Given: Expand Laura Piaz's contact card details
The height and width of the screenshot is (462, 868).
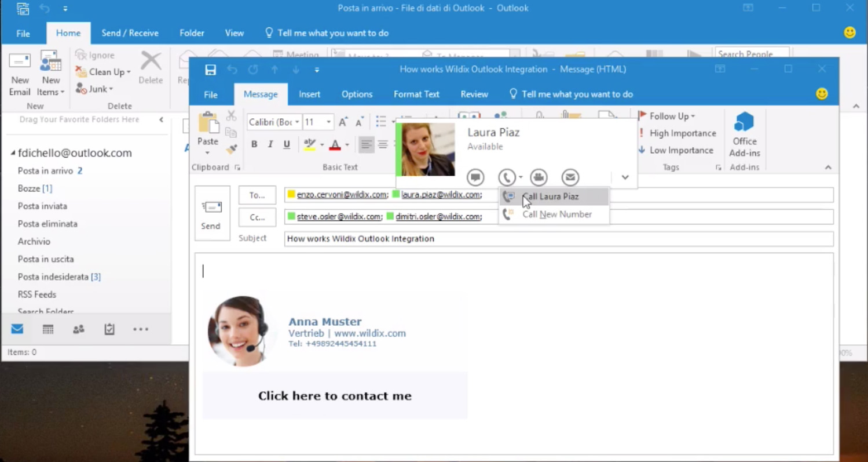Looking at the screenshot, I should [x=625, y=177].
